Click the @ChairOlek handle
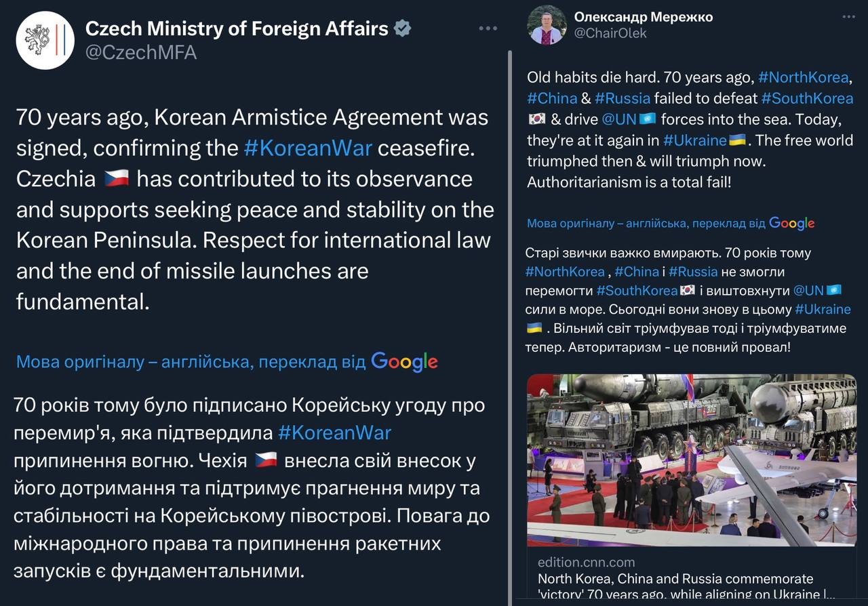This screenshot has width=868, height=606. 610,33
